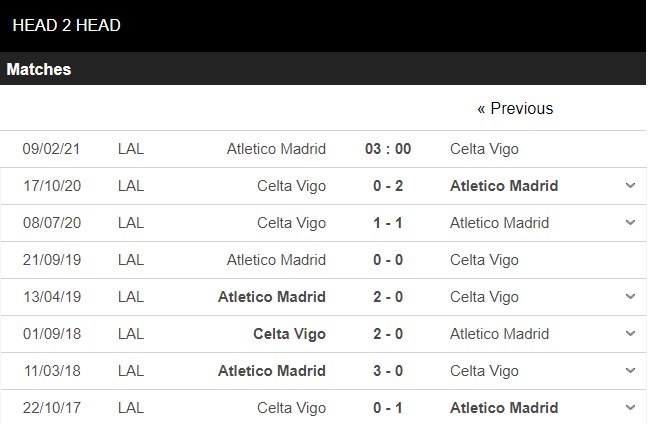
Task: Expand the 01/09/18 match row chevron
Action: click(630, 334)
